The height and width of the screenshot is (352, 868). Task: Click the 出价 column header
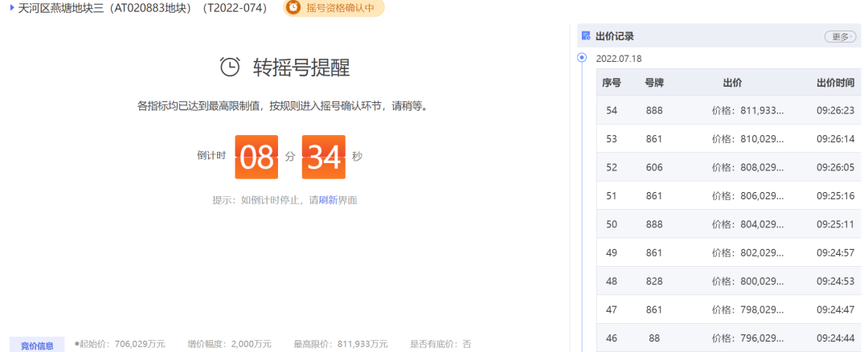click(x=732, y=83)
